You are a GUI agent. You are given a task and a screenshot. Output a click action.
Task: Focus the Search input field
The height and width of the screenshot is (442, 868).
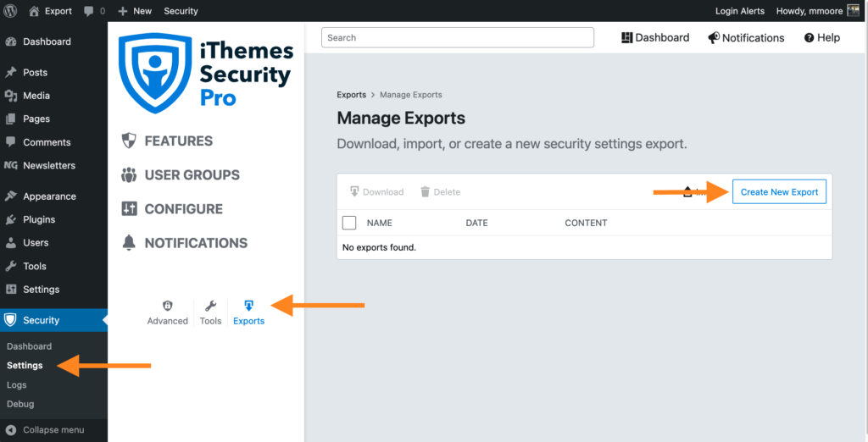click(457, 37)
